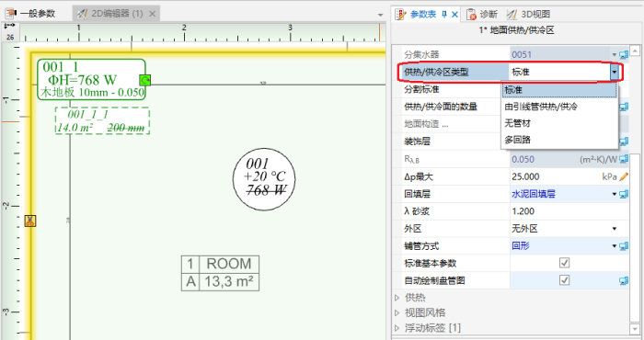
Task: Click the pencil edit icon beside Δp最大
Action: click(624, 176)
